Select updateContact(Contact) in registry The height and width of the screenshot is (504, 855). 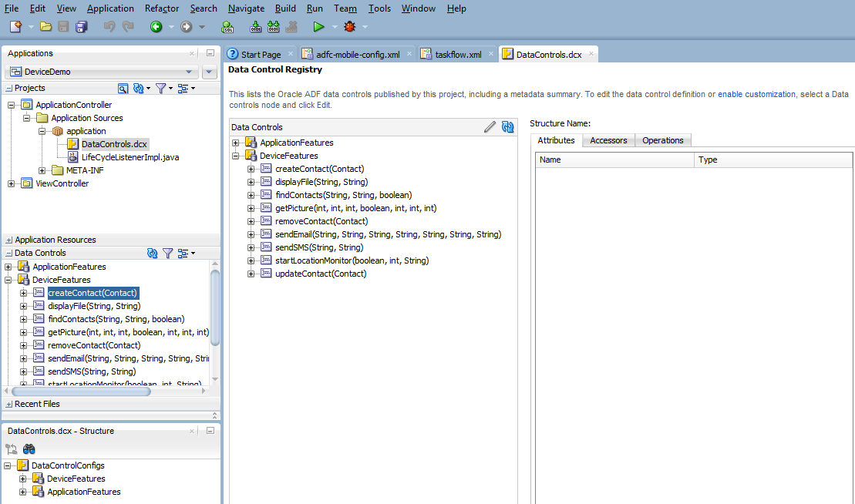point(321,274)
